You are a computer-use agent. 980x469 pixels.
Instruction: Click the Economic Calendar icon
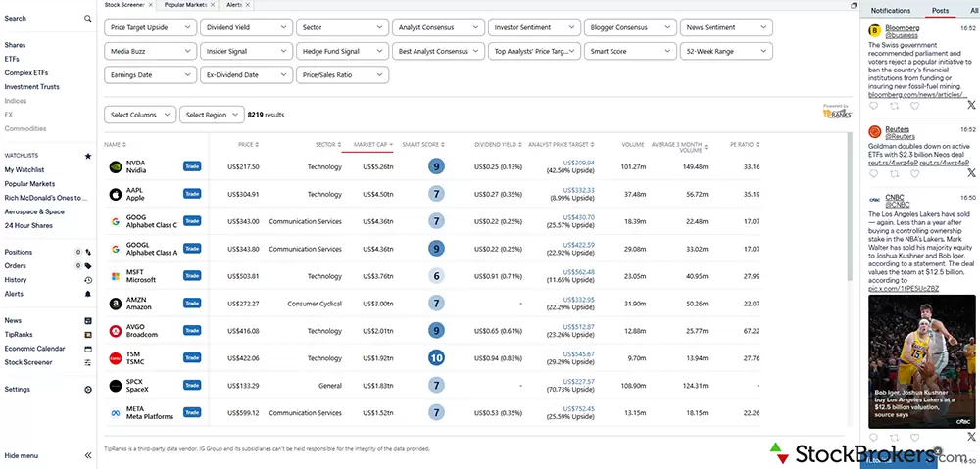pyautogui.click(x=88, y=349)
